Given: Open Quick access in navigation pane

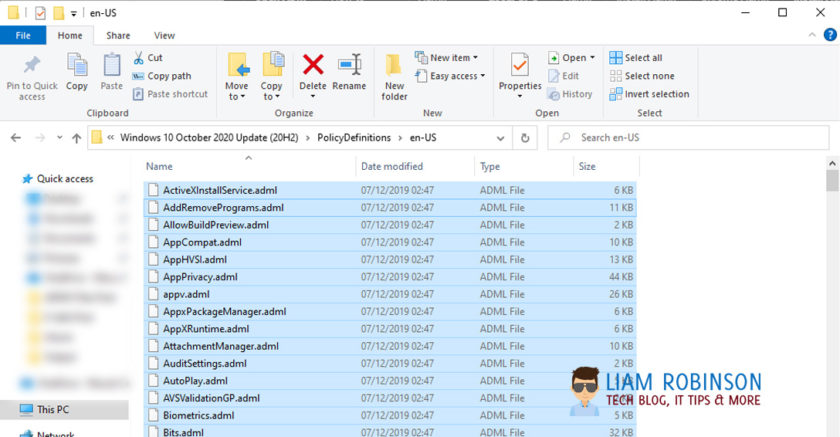Looking at the screenshot, I should pos(58,179).
